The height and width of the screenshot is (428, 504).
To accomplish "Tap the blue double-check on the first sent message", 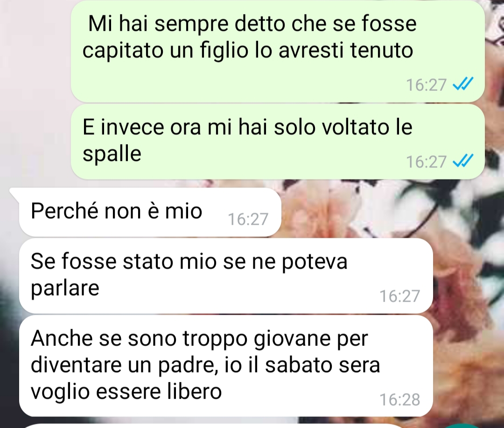I will click(462, 84).
